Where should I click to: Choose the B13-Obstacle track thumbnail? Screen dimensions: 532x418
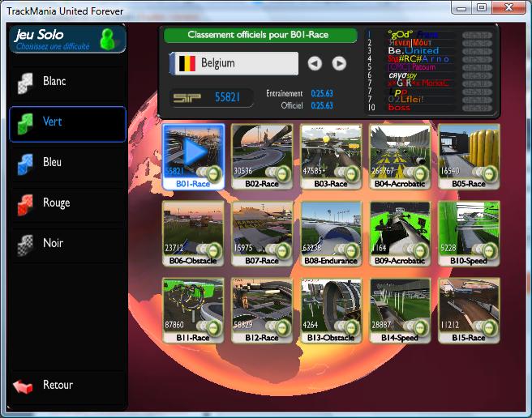pos(332,306)
